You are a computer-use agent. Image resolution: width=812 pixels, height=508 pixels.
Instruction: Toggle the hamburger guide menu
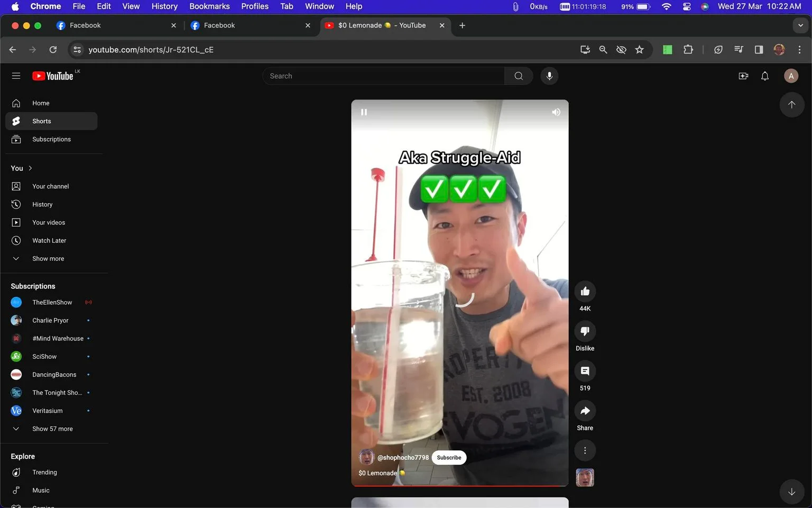click(x=16, y=76)
